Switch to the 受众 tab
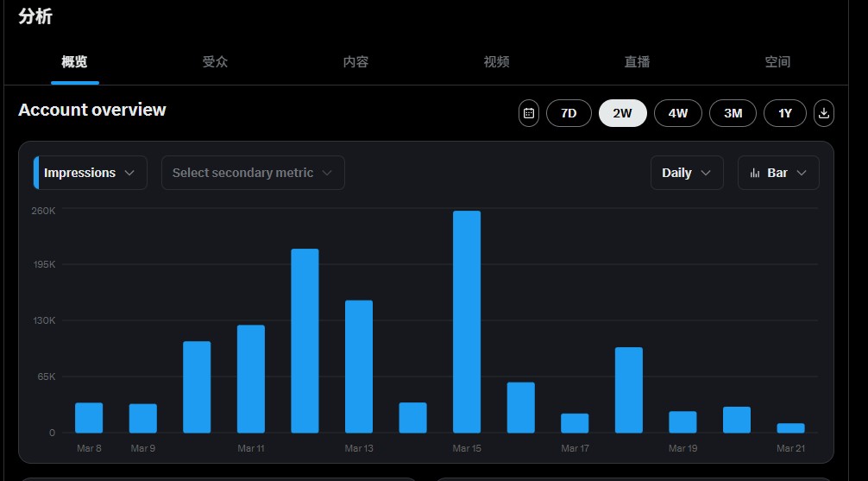Screen dimensions: 868x481 click(215, 62)
